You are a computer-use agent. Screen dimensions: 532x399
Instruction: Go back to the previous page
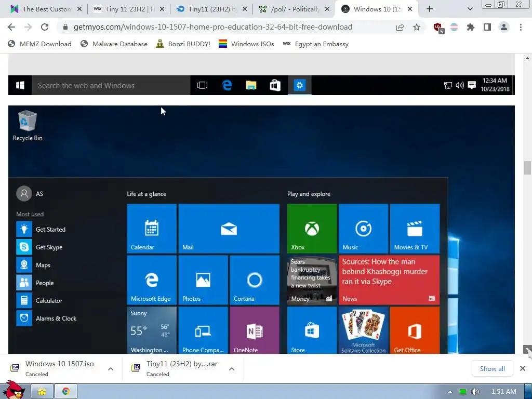[x=11, y=27]
